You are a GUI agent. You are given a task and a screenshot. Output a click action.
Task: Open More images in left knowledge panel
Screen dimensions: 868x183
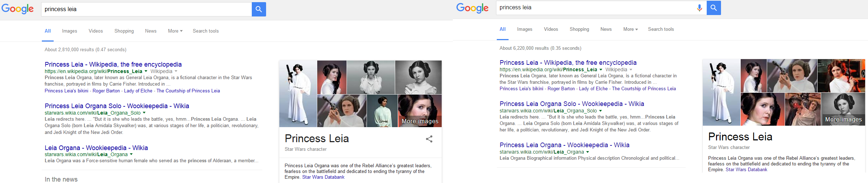coord(420,121)
